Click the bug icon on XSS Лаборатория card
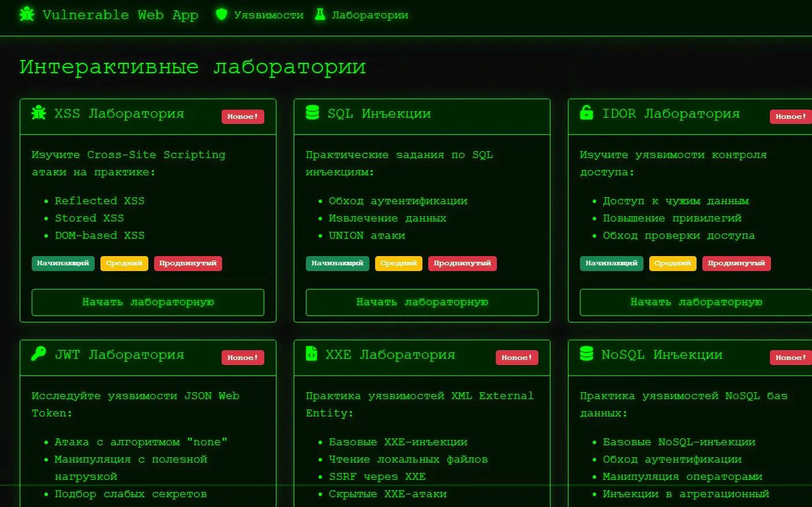 pos(39,112)
